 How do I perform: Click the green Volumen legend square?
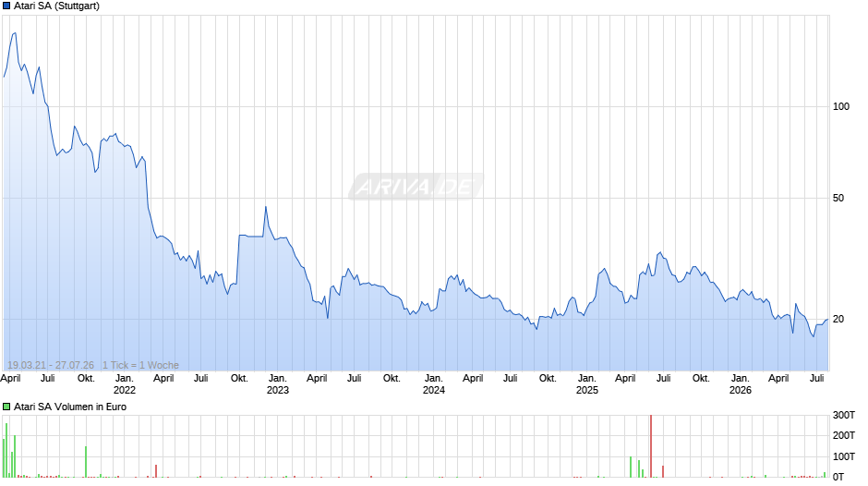pyautogui.click(x=6, y=407)
